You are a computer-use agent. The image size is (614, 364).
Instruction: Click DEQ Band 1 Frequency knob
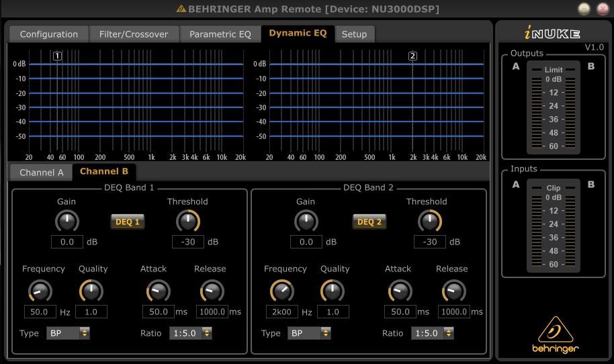[40, 291]
